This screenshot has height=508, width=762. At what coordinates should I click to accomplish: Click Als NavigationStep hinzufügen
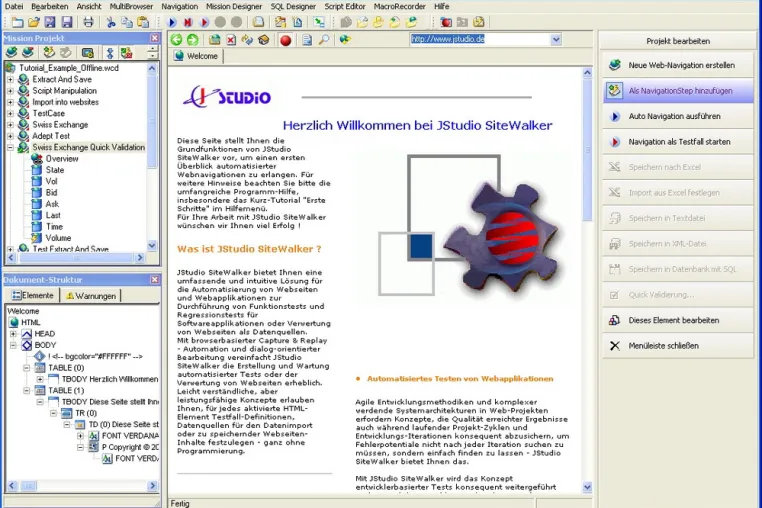click(678, 90)
